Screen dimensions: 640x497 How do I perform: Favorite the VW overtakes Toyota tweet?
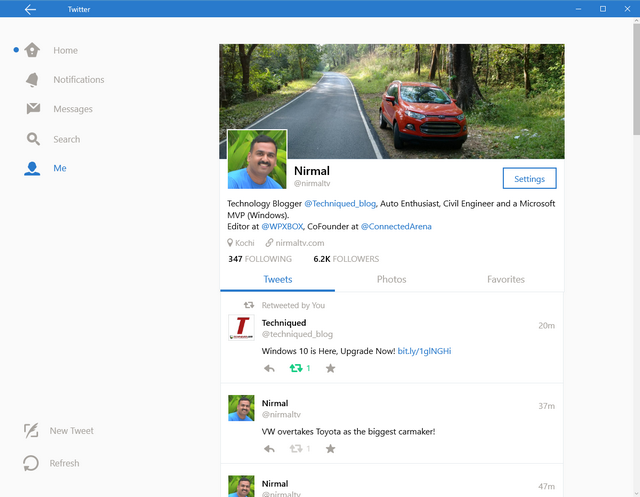tap(330, 449)
